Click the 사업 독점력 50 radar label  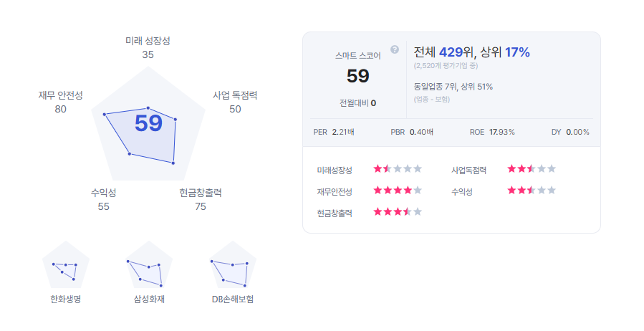tap(235, 102)
